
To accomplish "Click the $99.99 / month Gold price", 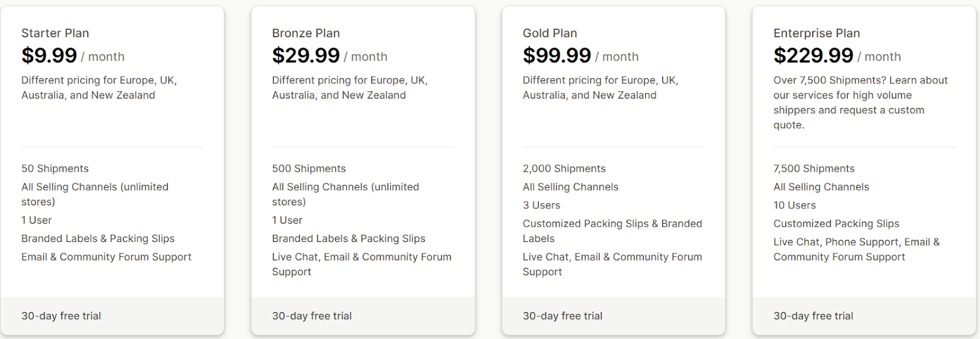I will (x=581, y=56).
